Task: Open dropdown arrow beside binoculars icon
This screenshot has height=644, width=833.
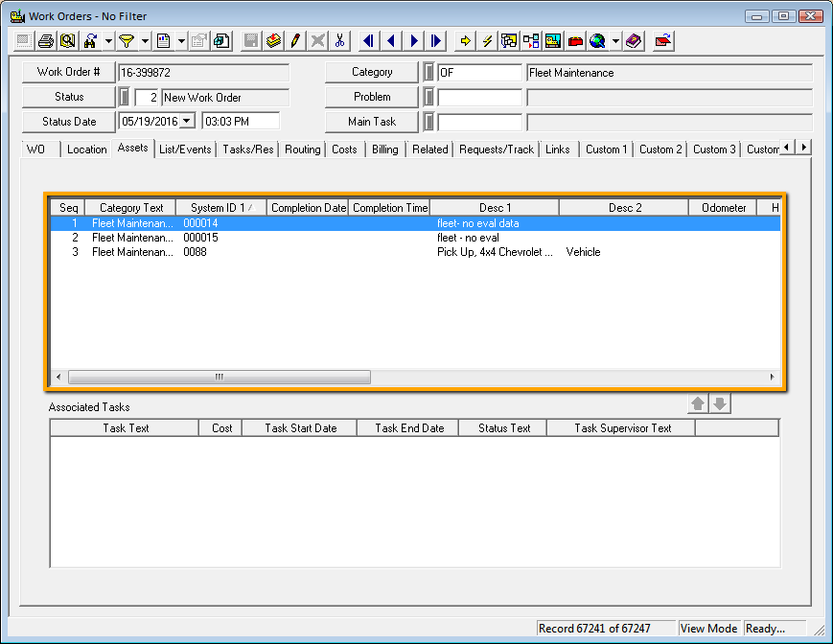Action: click(108, 41)
